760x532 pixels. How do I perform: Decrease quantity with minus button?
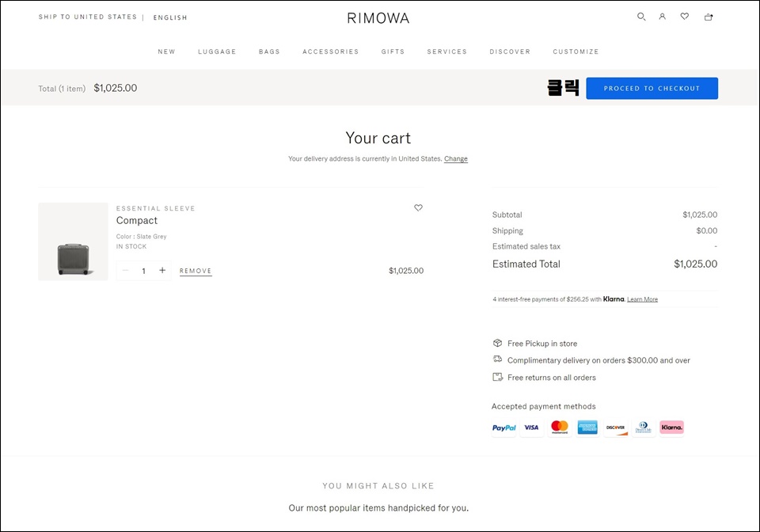[125, 271]
